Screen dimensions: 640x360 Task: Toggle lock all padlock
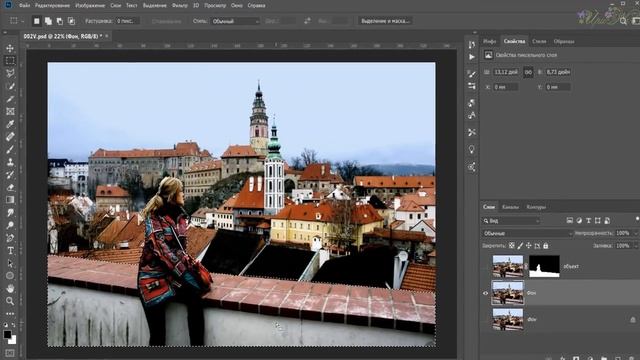[x=546, y=246]
